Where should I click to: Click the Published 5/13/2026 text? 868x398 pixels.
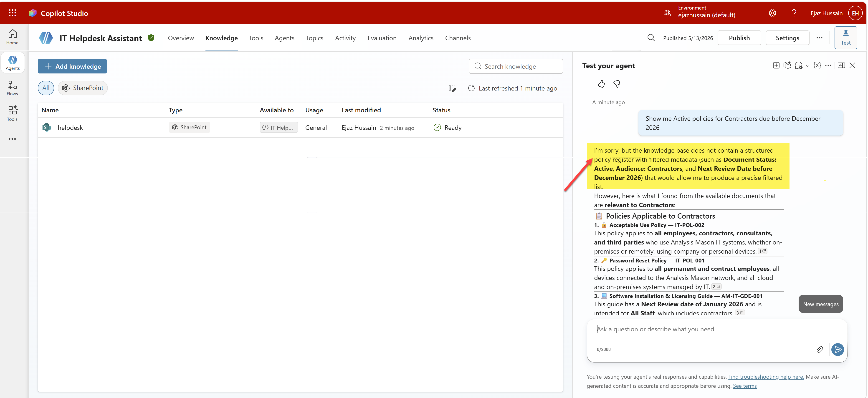coord(688,38)
